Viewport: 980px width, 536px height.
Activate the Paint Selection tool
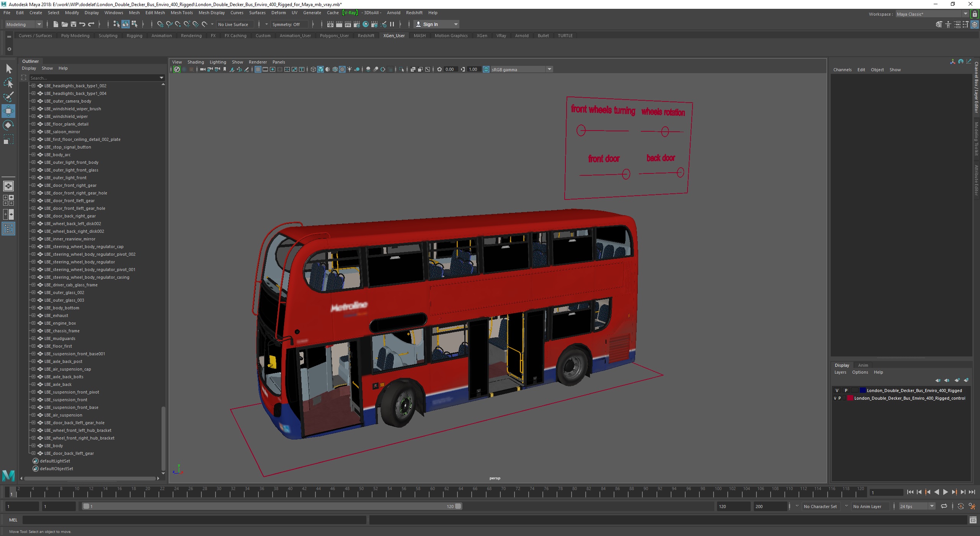tap(8, 96)
